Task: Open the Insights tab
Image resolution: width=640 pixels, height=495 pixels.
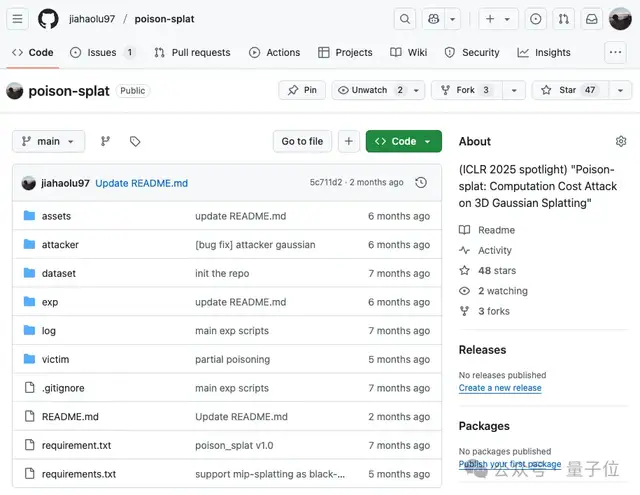Action: point(544,52)
